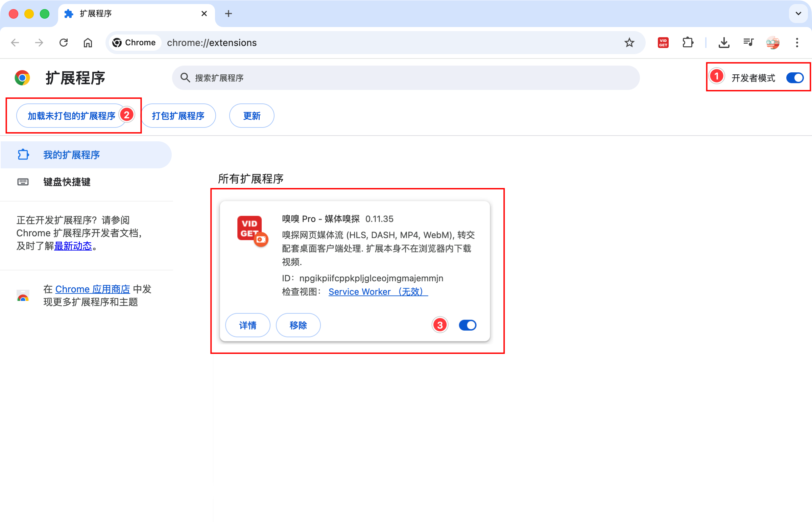Click the extension ID npgikpiifcppkpljglceojmgmajemmjn
This screenshot has width=812, height=522.
pyautogui.click(x=372, y=278)
